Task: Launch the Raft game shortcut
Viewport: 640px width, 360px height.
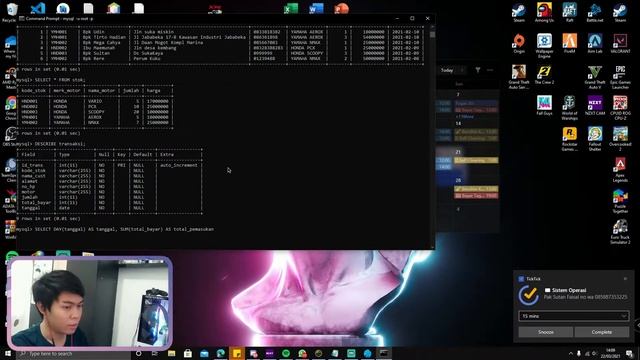Action: tap(569, 11)
